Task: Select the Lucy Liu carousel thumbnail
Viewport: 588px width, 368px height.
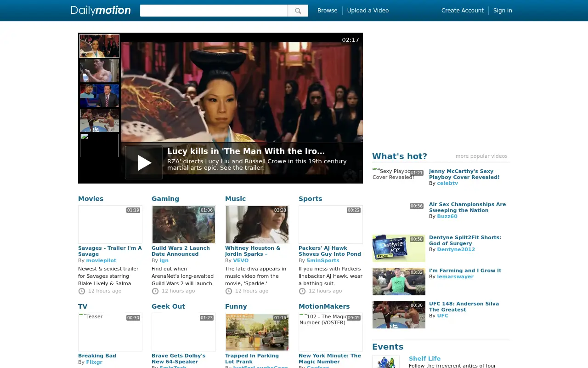Action: coord(99,46)
